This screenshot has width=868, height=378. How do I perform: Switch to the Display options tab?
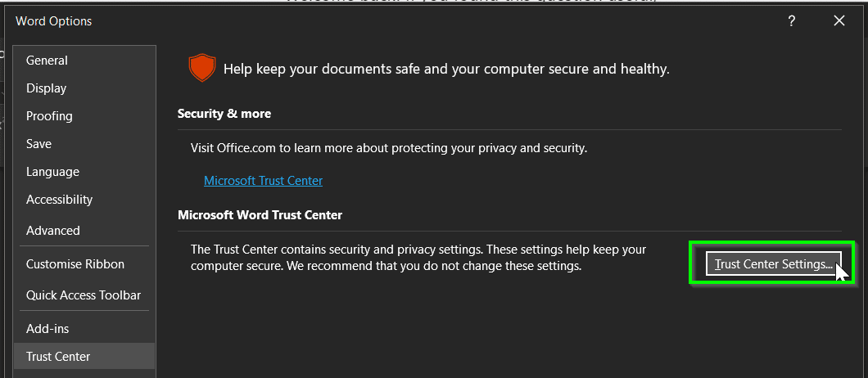[x=47, y=88]
